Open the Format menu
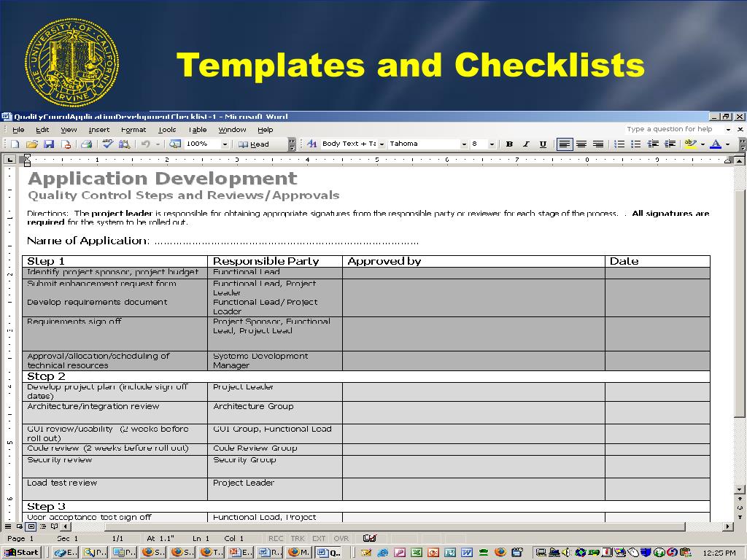Viewport: 747px width, 560px height. pos(133,130)
